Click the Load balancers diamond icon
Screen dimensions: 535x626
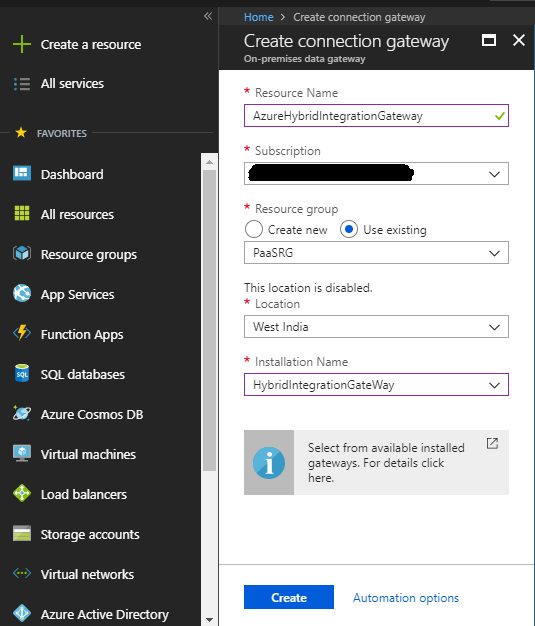(22, 493)
